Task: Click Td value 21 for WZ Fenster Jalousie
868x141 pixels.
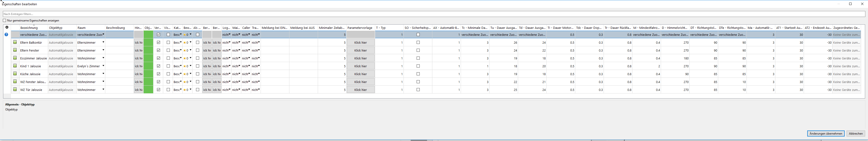Action: click(x=532, y=82)
